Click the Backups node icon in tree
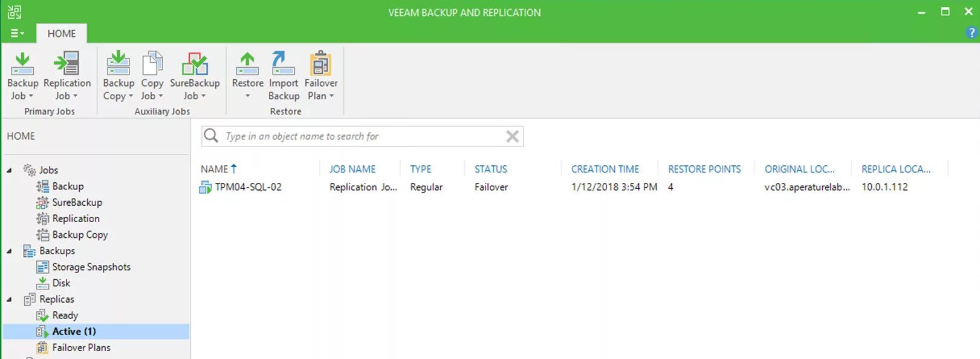This screenshot has height=359, width=980. pyautogui.click(x=30, y=251)
